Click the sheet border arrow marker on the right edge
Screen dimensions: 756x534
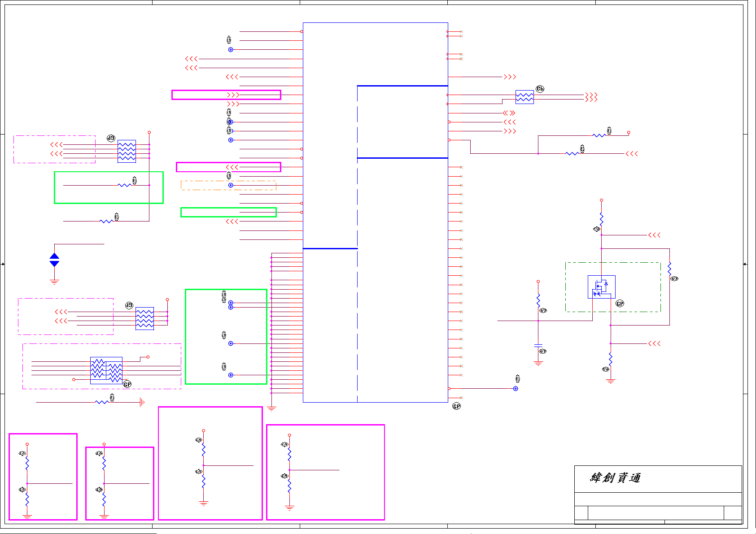(x=745, y=264)
